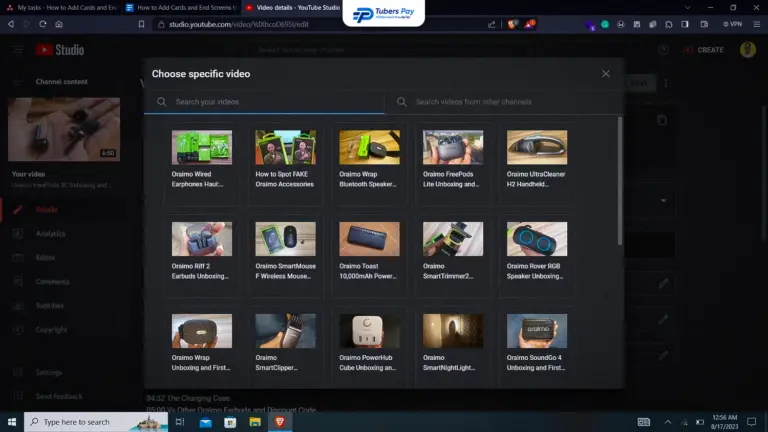Open the Mail app on the taskbar
This screenshot has height=432, width=768.
coord(206,422)
